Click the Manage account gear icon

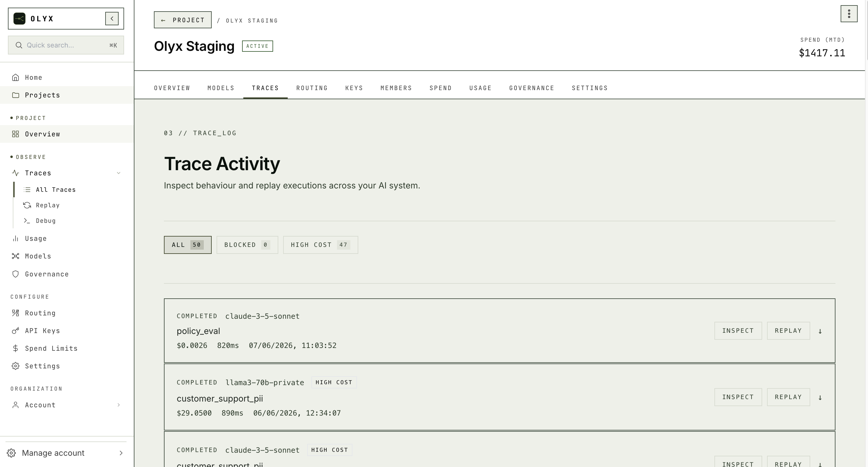(12, 453)
